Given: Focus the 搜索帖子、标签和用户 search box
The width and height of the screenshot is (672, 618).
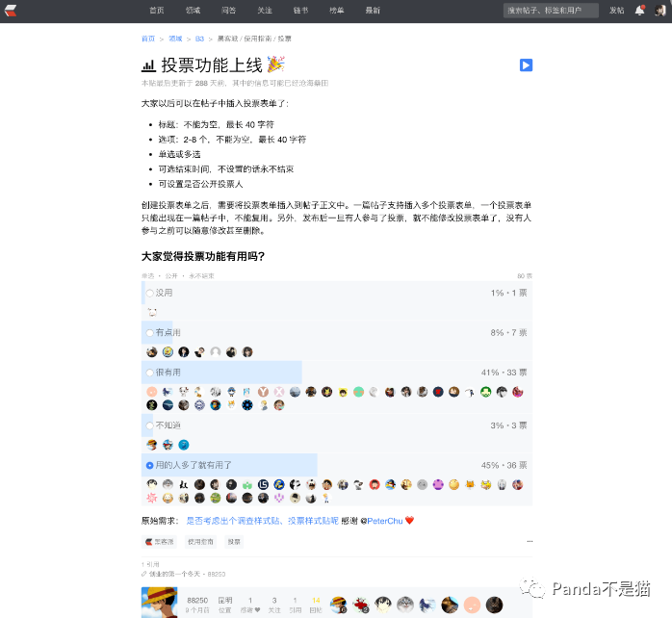Looking at the screenshot, I should (x=551, y=11).
